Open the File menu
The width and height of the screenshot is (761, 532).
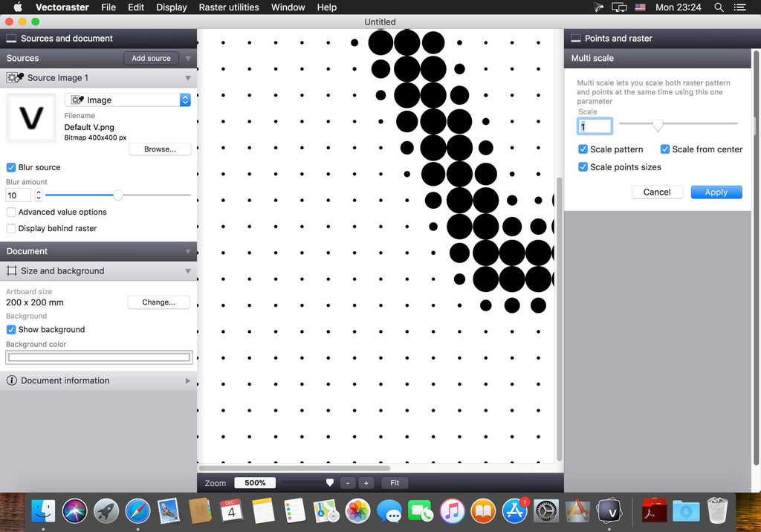(109, 7)
